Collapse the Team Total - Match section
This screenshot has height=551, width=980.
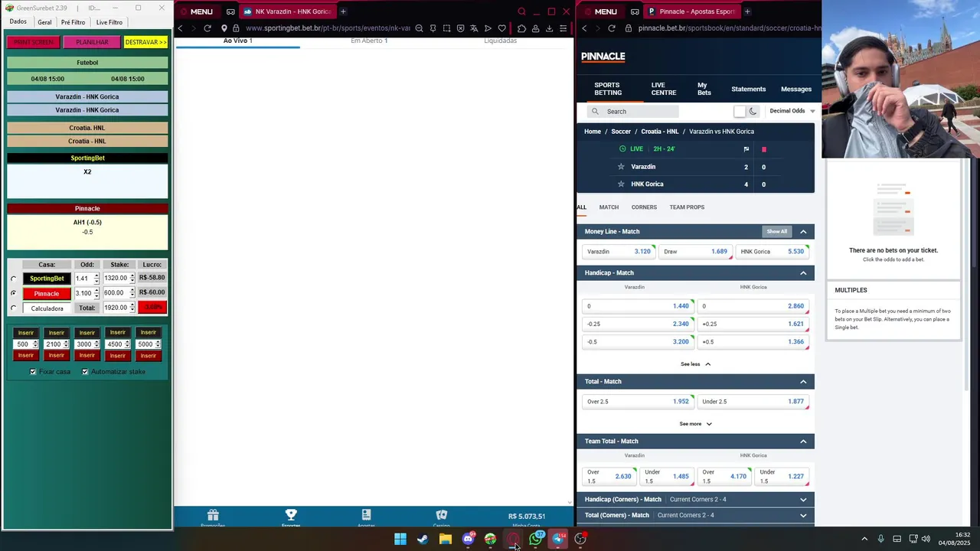tap(803, 442)
